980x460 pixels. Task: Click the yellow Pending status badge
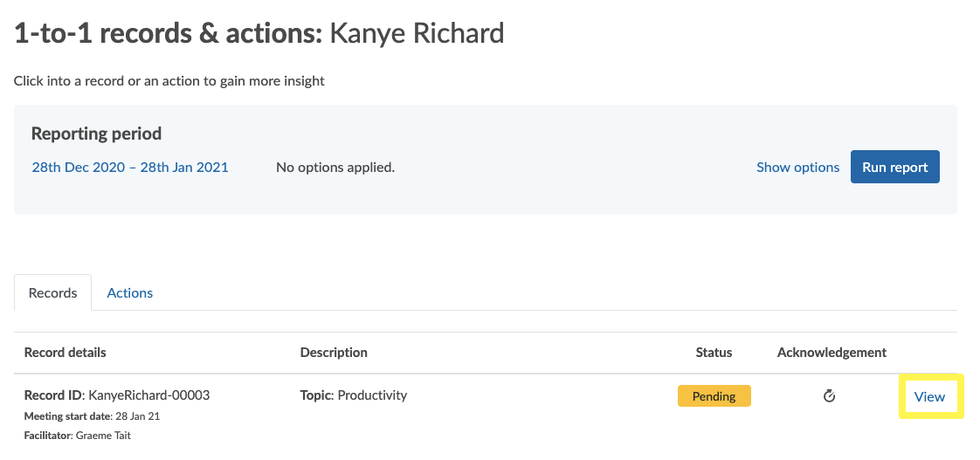714,396
